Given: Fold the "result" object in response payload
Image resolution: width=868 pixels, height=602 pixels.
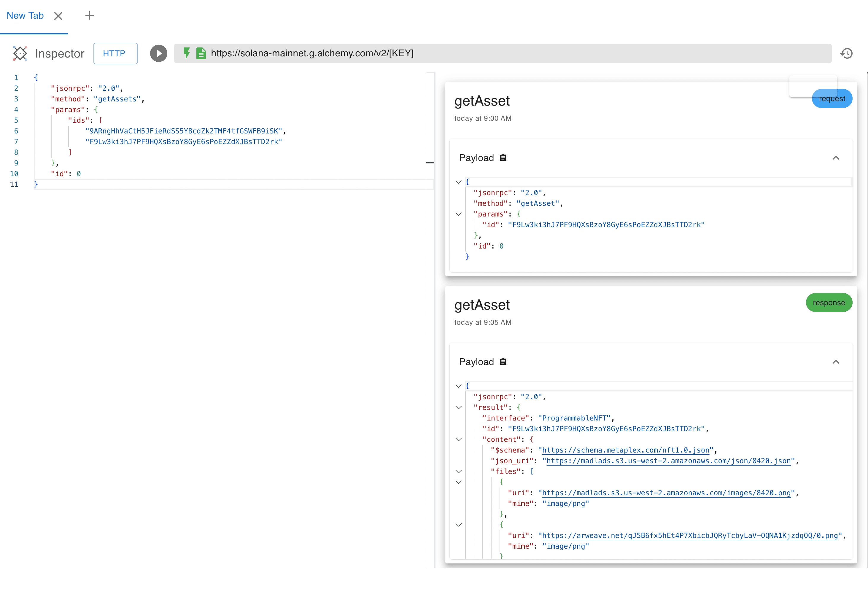Looking at the screenshot, I should coord(458,407).
